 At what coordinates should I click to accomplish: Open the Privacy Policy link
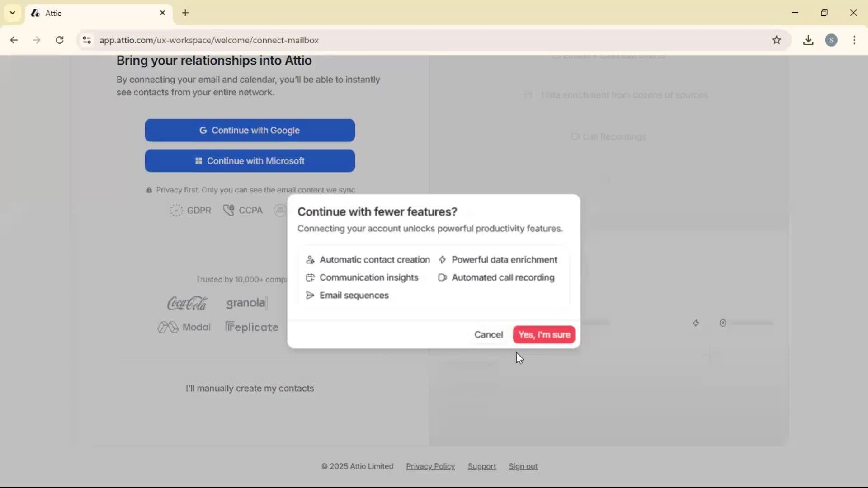click(430, 466)
